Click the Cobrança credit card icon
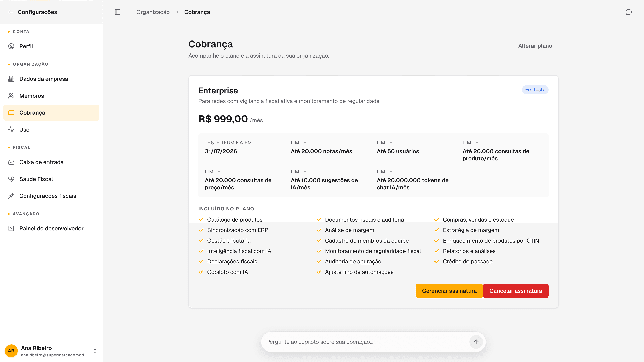Image resolution: width=644 pixels, height=362 pixels. pyautogui.click(x=11, y=113)
